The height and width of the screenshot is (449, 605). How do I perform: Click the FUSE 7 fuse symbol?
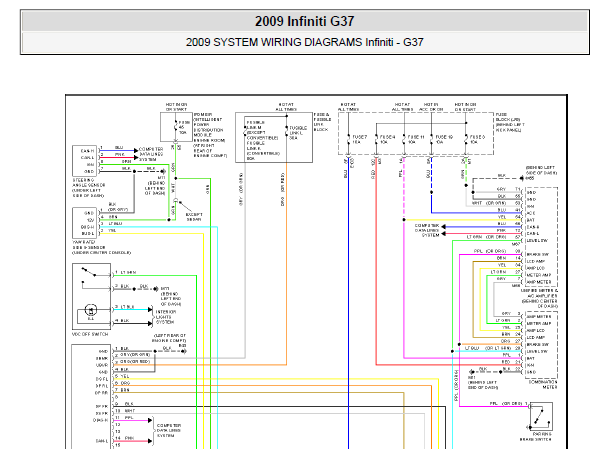(x=348, y=140)
